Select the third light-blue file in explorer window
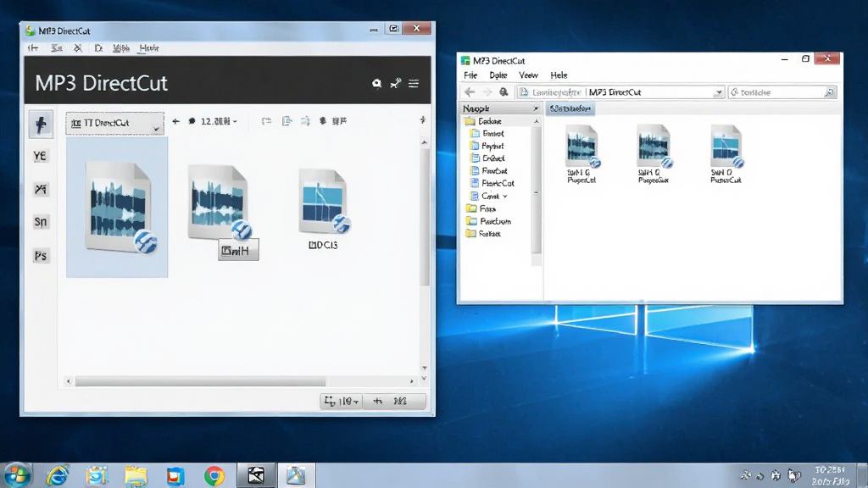Screen dimensions: 868x488 [x=726, y=154]
